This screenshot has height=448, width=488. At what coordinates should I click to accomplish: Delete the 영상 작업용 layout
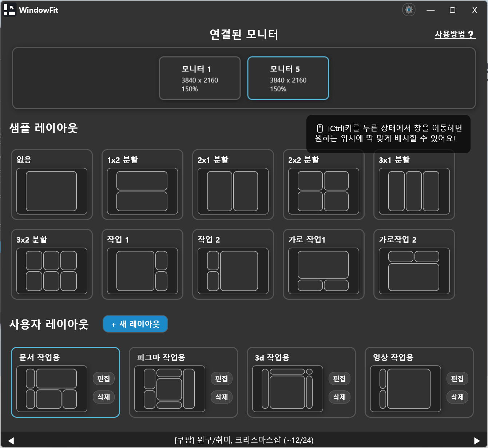(457, 397)
